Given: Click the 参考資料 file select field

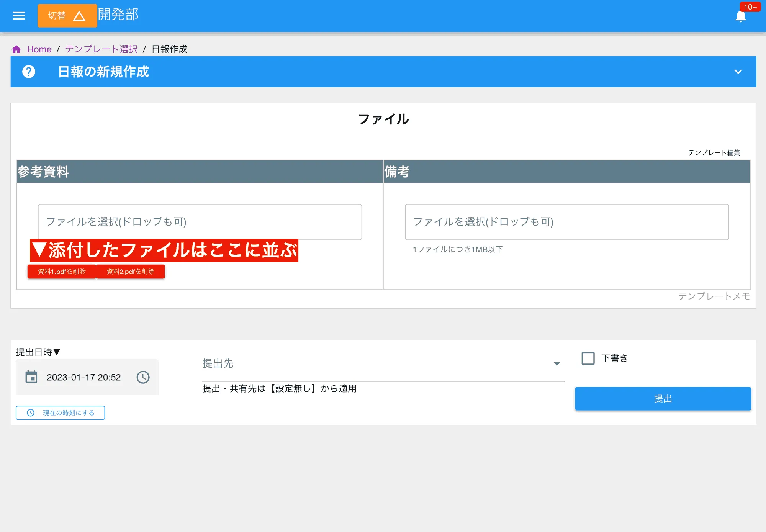Looking at the screenshot, I should pos(200,222).
